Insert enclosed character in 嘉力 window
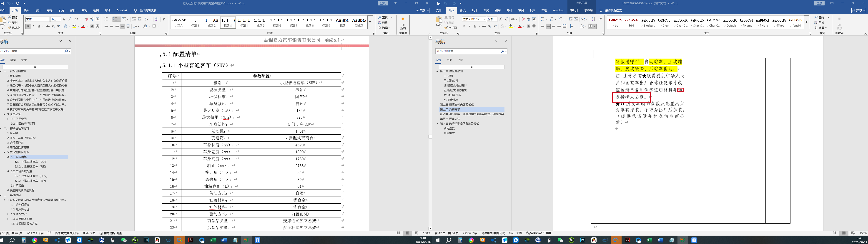 (98, 26)
